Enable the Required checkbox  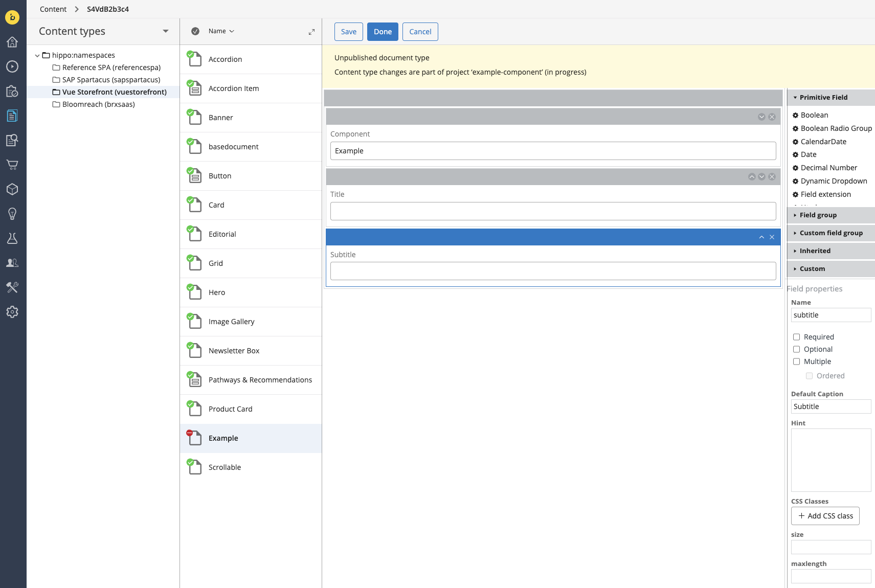point(796,337)
